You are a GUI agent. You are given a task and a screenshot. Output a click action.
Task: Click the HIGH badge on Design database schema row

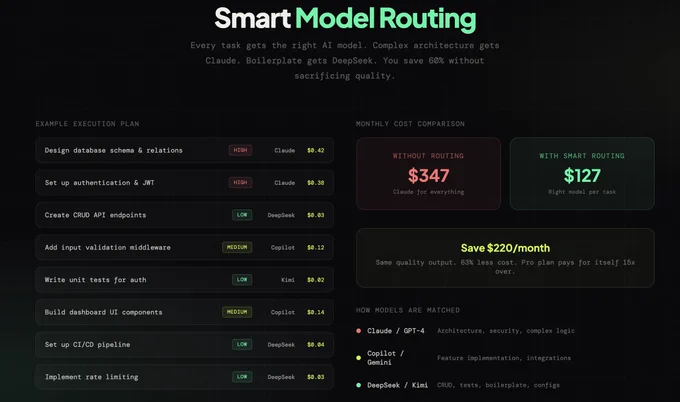(240, 150)
